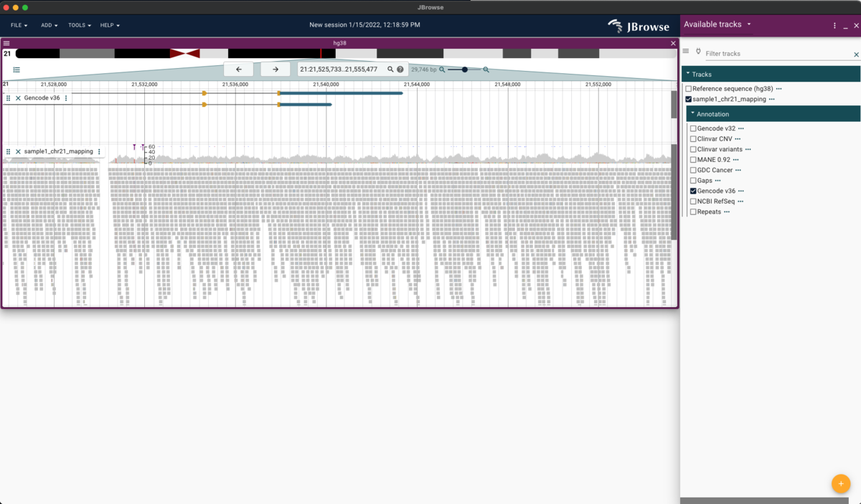Open the HELP menu

tap(110, 25)
